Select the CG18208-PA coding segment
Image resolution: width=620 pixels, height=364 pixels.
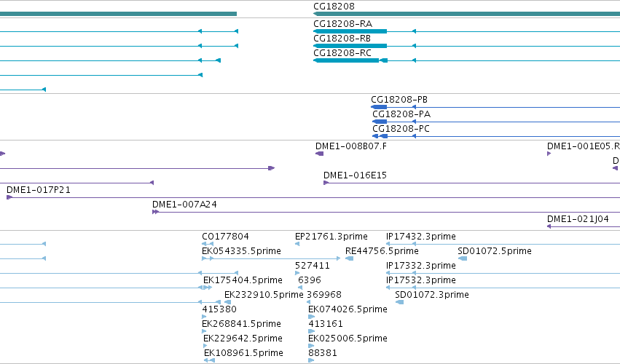380,122
